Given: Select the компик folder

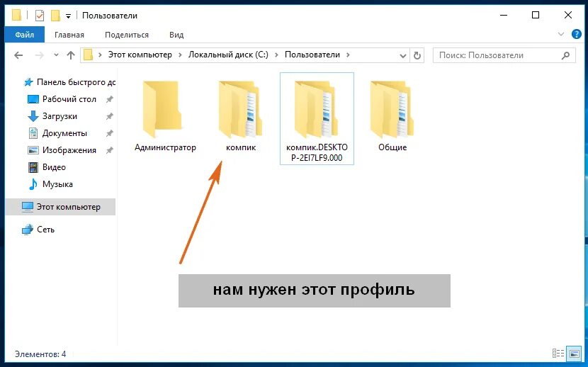Looking at the screenshot, I should click(241, 116).
